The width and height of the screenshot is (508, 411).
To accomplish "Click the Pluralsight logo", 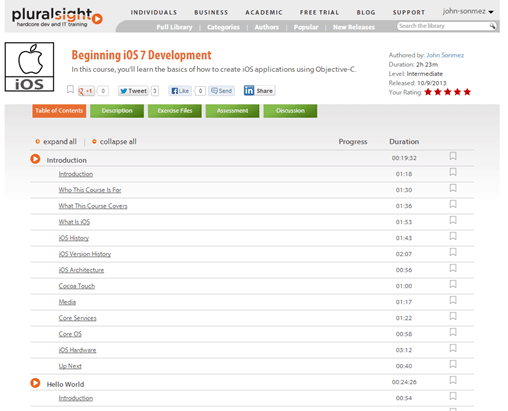I will click(x=57, y=17).
